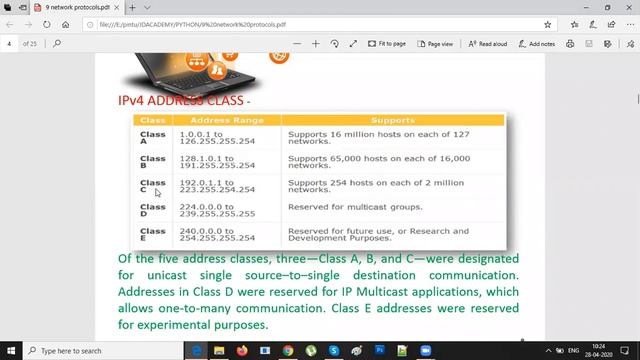Image resolution: width=640 pixels, height=360 pixels.
Task: Go forward to next page
Action: coord(28,24)
